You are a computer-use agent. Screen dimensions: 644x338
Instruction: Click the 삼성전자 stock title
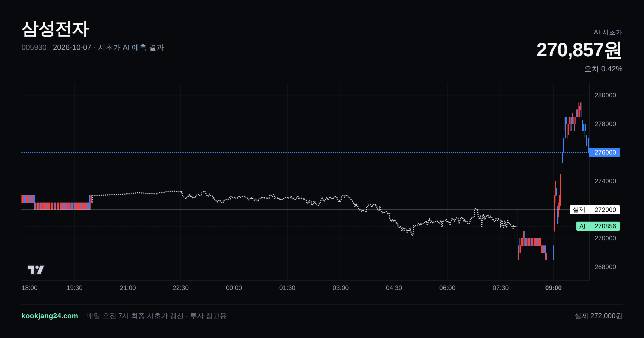pos(55,29)
